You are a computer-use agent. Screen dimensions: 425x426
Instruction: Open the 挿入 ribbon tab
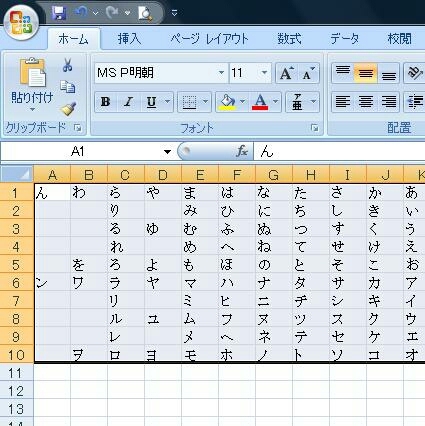(x=129, y=39)
